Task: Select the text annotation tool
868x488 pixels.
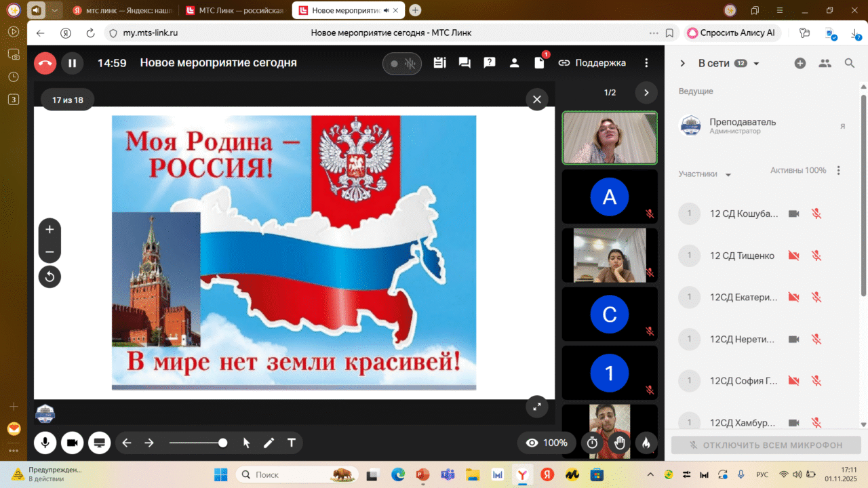Action: pyautogui.click(x=292, y=443)
